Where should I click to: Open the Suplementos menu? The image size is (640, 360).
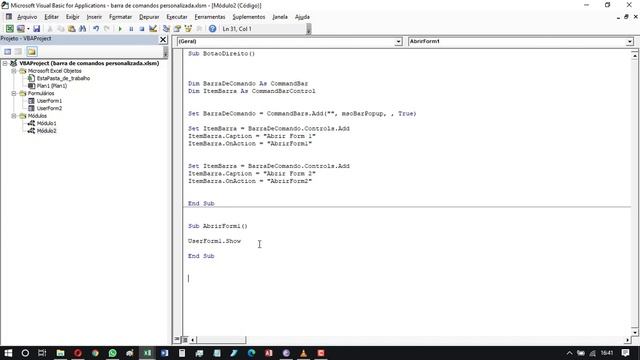(x=249, y=17)
